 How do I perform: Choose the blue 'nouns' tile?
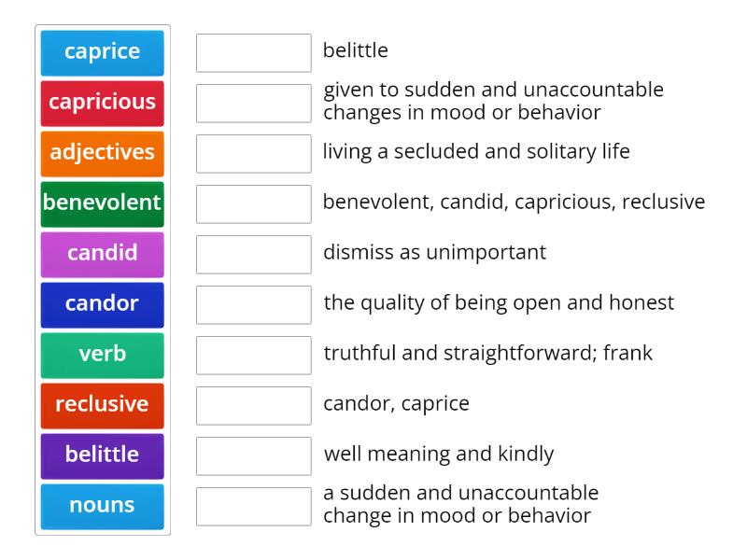(103, 507)
